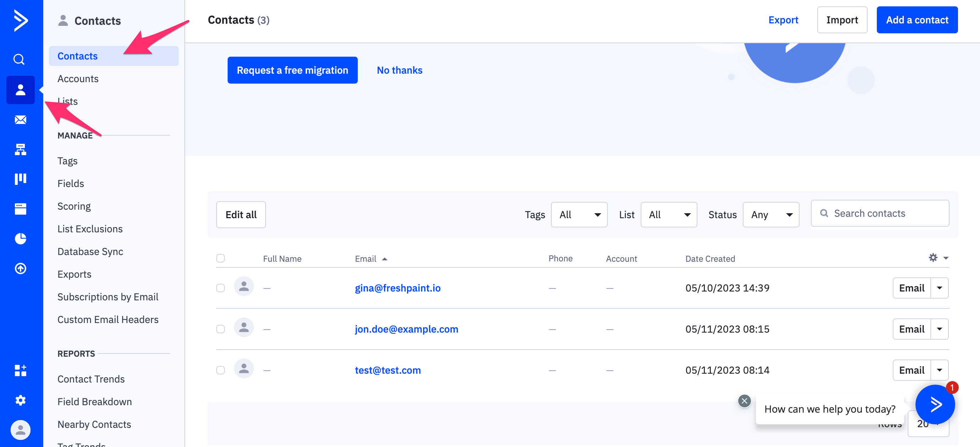Open the Reports pie chart icon
The height and width of the screenshot is (447, 980).
[x=20, y=239]
